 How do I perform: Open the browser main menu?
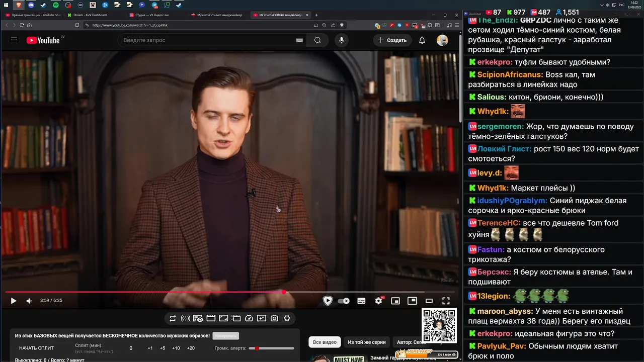pos(456,25)
